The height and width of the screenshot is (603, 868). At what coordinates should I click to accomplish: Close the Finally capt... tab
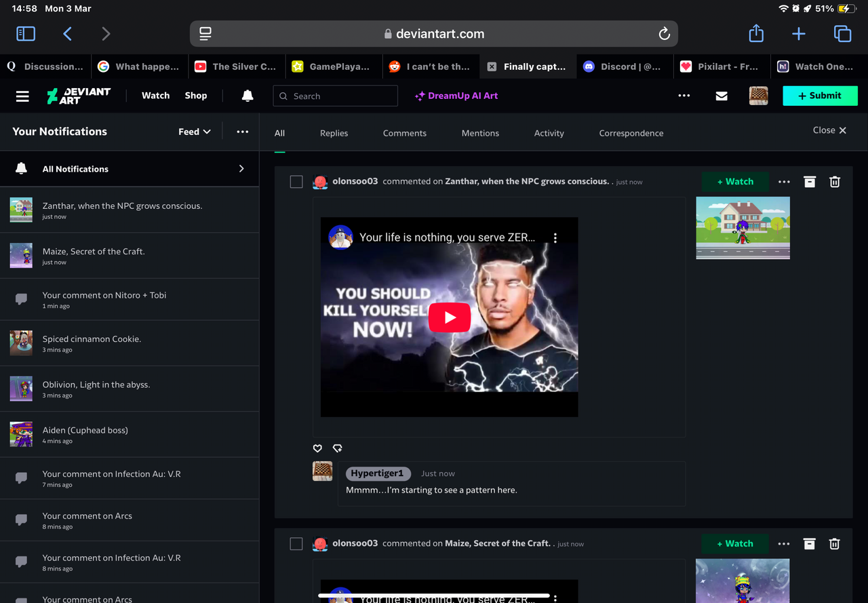(492, 66)
